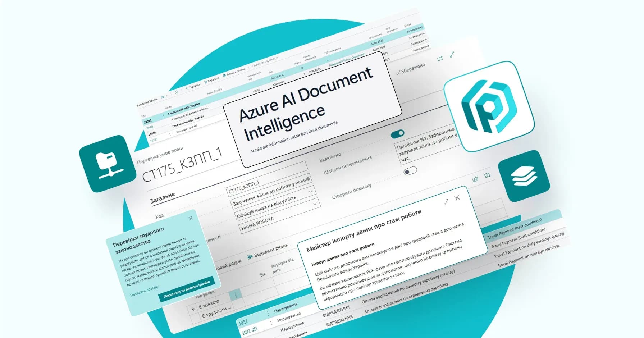Click the open-in-new-window icon next to share
The image size is (644, 338).
coord(487,175)
